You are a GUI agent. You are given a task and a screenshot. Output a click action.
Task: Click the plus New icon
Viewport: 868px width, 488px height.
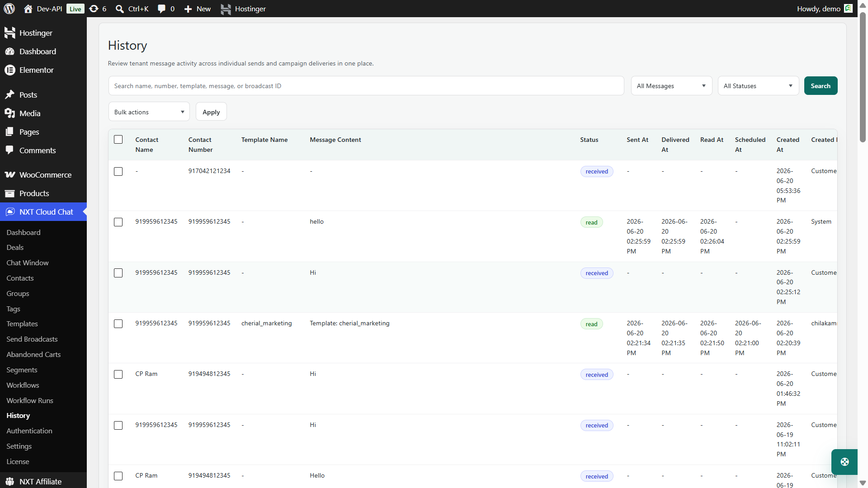coord(188,9)
